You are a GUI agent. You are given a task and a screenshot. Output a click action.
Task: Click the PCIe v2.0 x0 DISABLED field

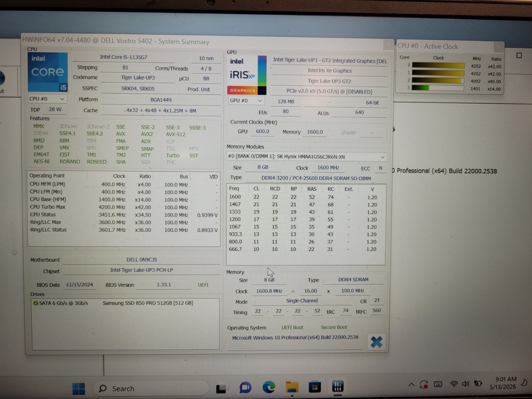click(329, 91)
